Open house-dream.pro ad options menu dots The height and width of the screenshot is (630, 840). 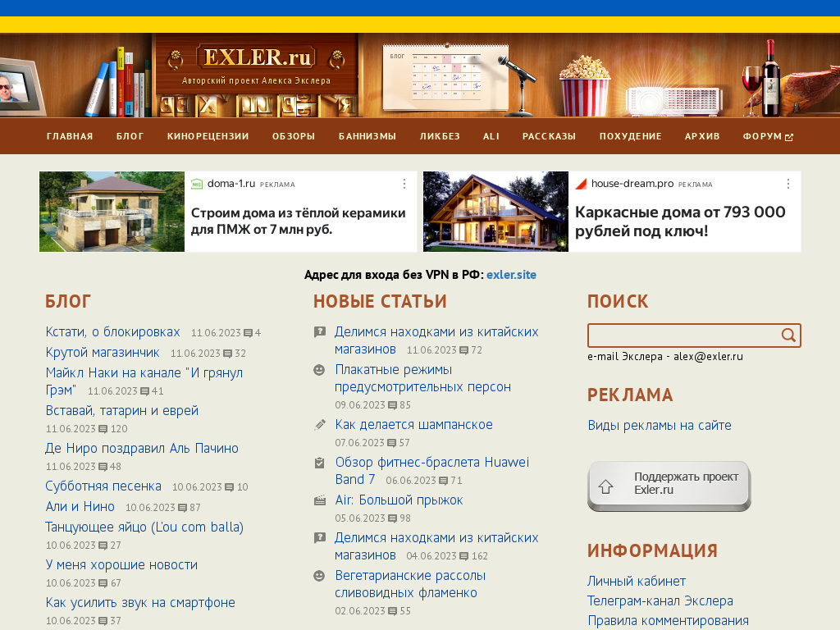[x=788, y=185]
